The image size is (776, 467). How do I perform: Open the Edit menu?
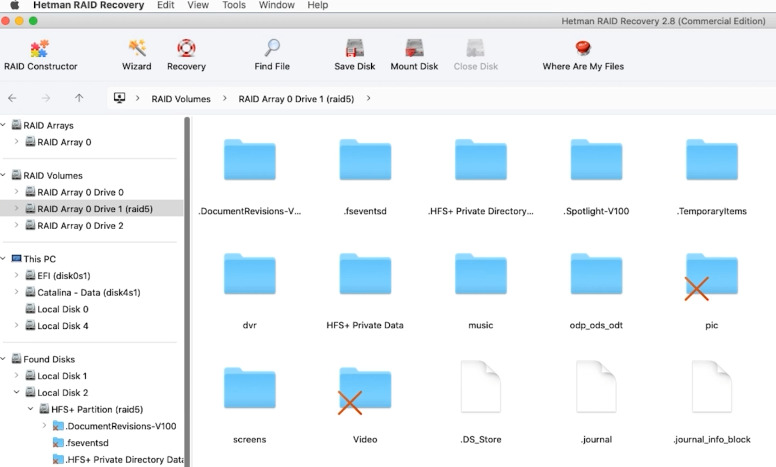pos(165,5)
